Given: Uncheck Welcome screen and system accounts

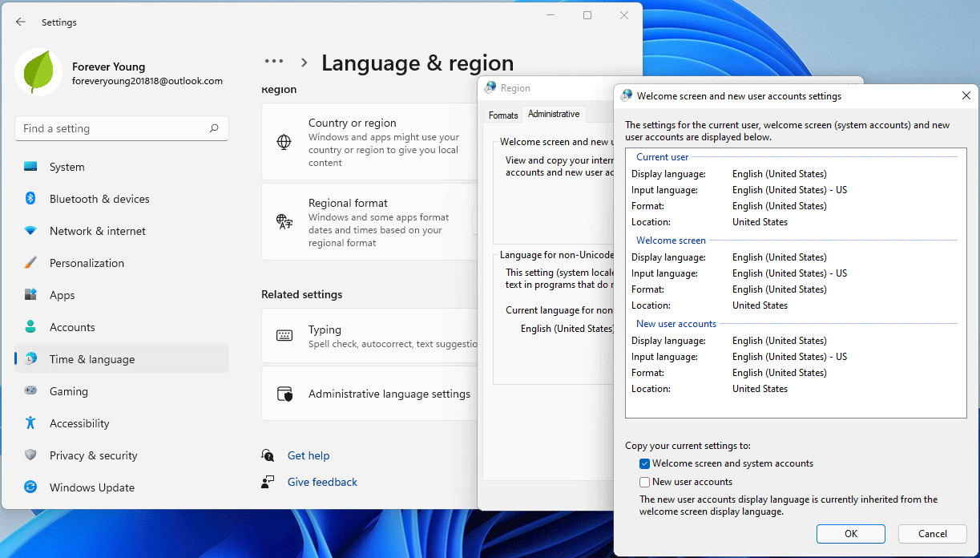Looking at the screenshot, I should 644,463.
